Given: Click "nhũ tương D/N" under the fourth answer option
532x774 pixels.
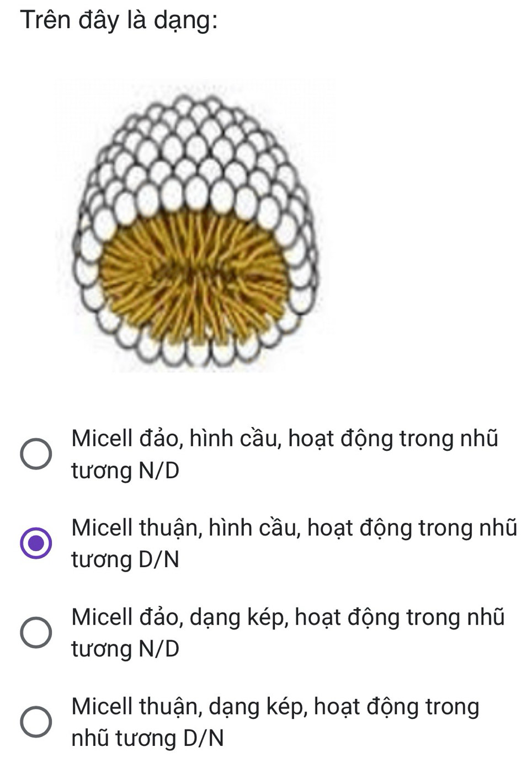Looking at the screenshot, I should (147, 738).
